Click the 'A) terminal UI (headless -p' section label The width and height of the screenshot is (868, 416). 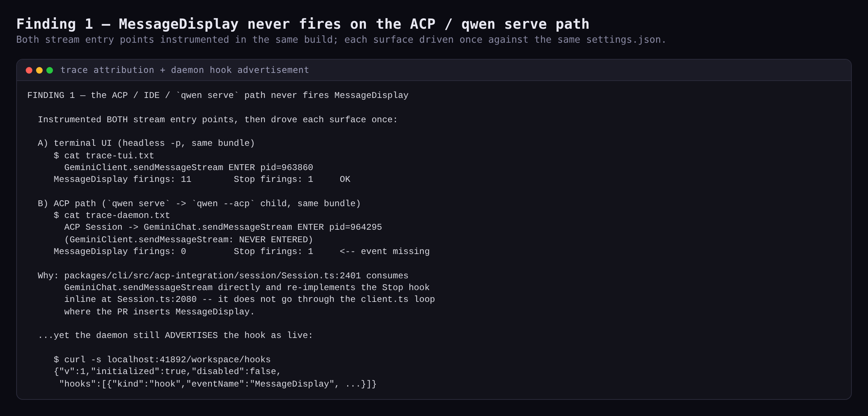click(146, 143)
